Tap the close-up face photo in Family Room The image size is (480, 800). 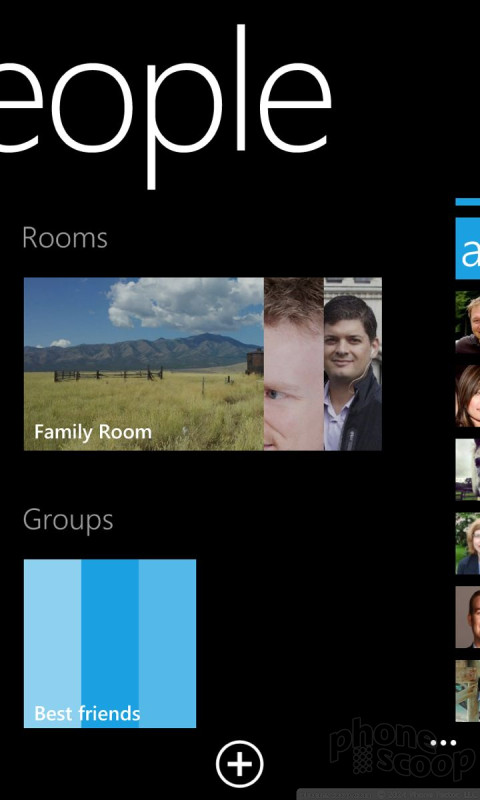[294, 364]
